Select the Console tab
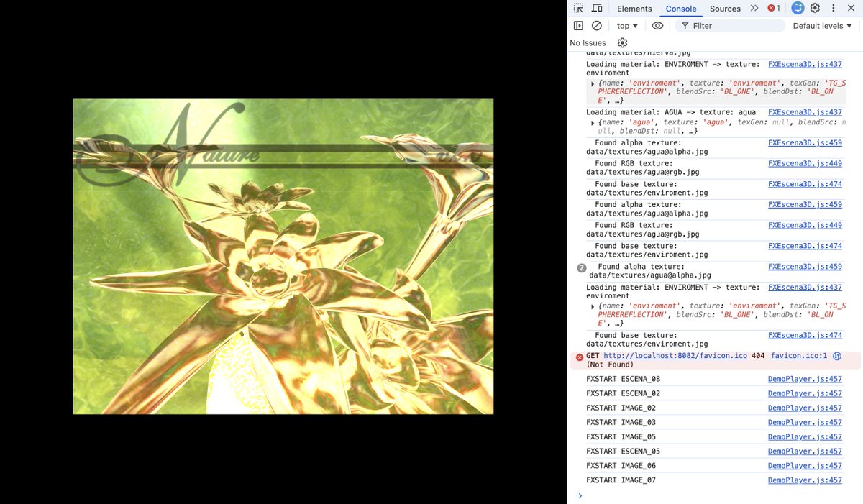 point(681,9)
